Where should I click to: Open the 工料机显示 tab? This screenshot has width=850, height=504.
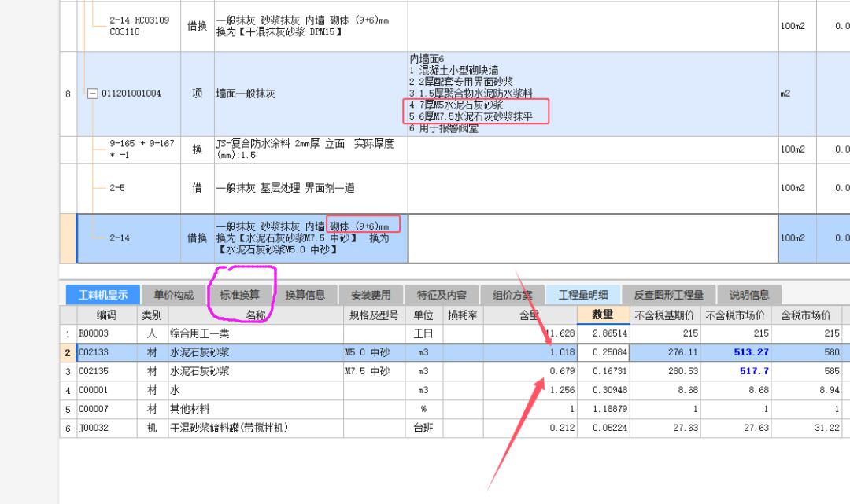point(103,295)
